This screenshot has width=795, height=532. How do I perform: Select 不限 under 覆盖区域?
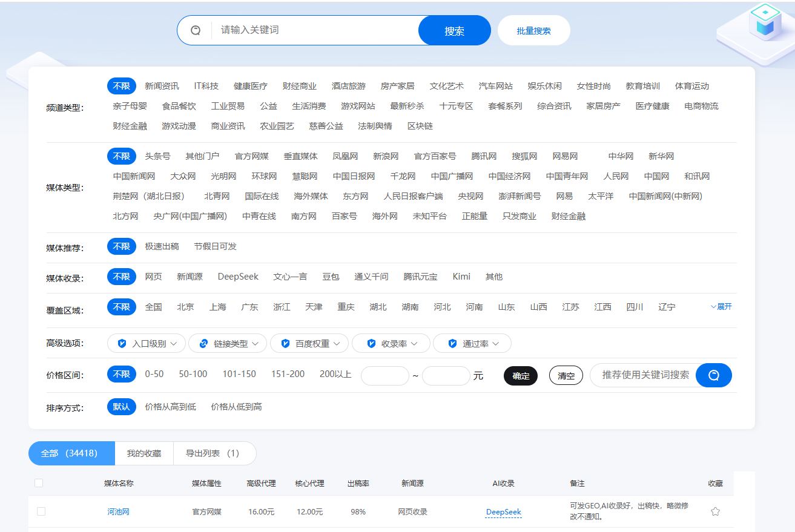pyautogui.click(x=122, y=307)
